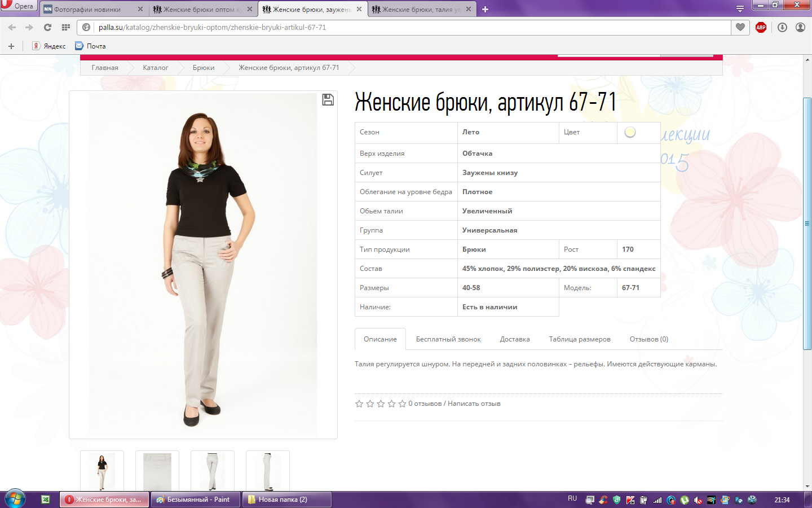Rate the product with the fifth star
Image resolution: width=812 pixels, height=508 pixels.
pyautogui.click(x=402, y=404)
